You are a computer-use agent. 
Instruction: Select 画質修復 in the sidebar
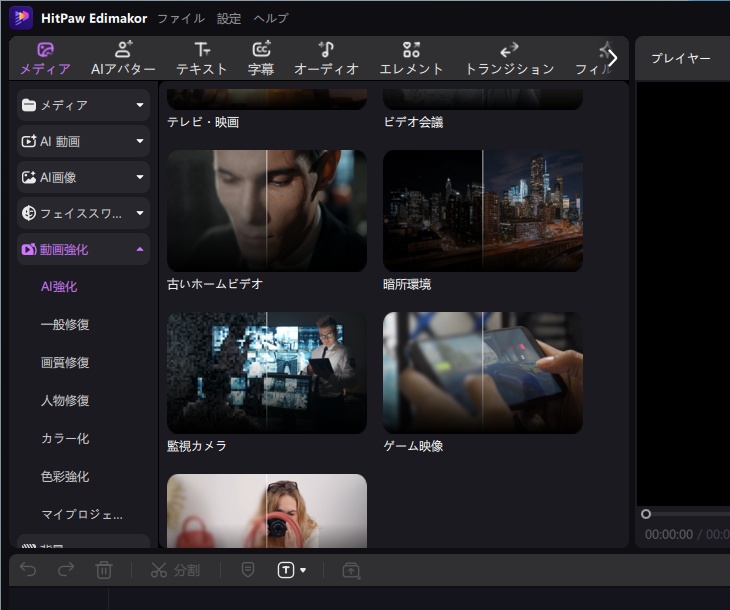(x=65, y=362)
